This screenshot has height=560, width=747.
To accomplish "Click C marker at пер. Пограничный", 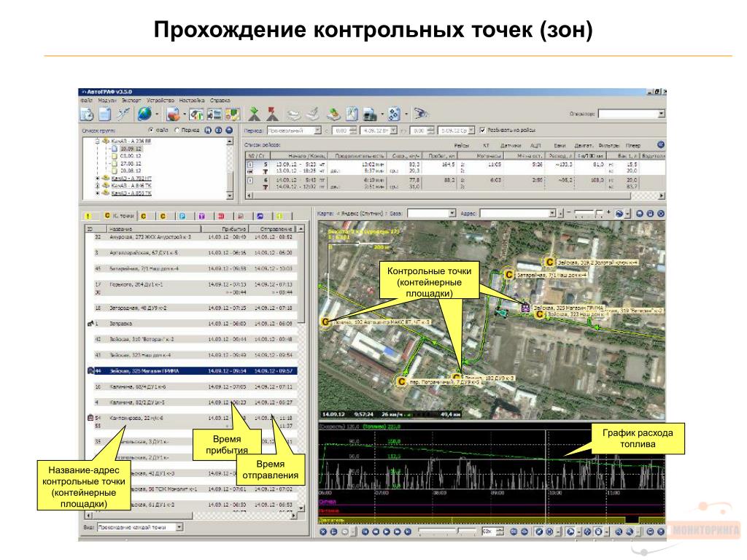I will pyautogui.click(x=401, y=381).
